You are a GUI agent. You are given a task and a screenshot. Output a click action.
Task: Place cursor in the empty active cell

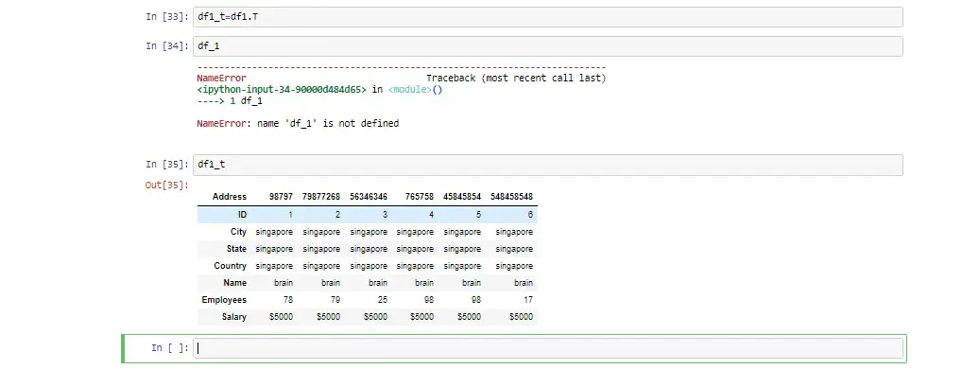[547, 348]
